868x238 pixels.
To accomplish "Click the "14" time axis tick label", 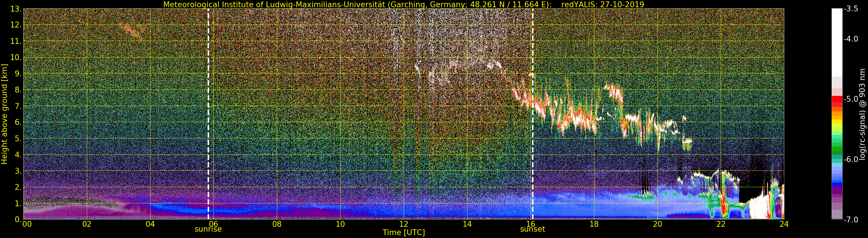I will [x=467, y=224].
